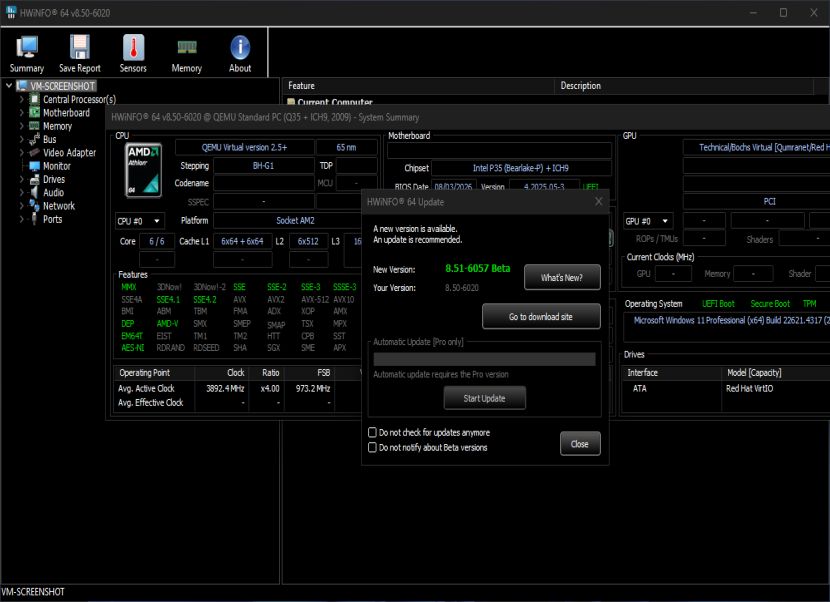Click the HWiNFO app icon in title bar
The image size is (830, 602).
coord(11,12)
